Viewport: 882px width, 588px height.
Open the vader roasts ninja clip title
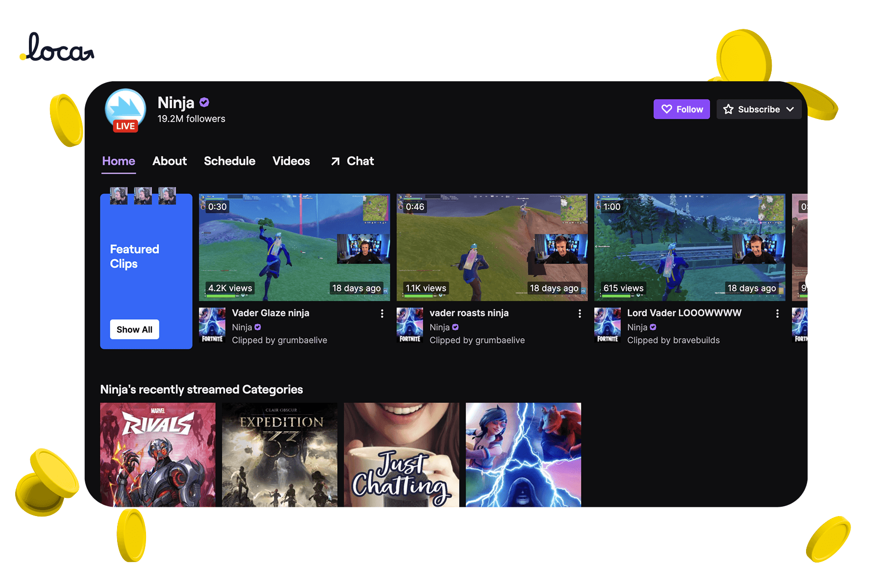coord(469,313)
